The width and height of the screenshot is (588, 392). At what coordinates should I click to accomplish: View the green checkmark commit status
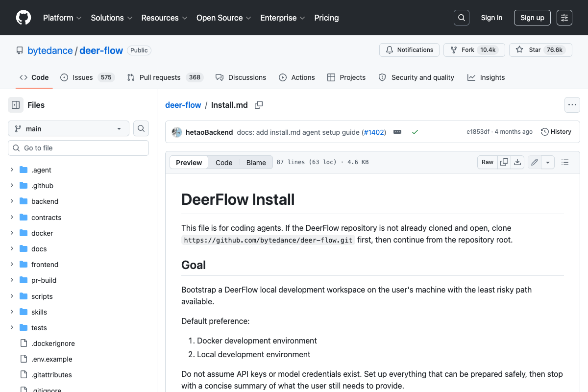coord(415,132)
